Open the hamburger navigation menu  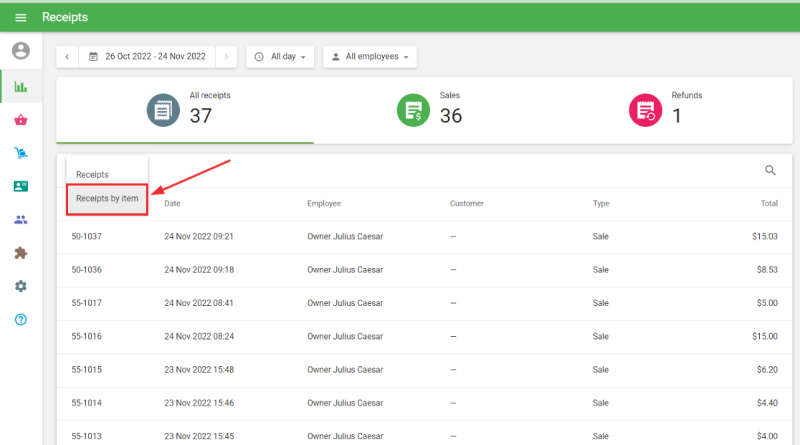(20, 17)
